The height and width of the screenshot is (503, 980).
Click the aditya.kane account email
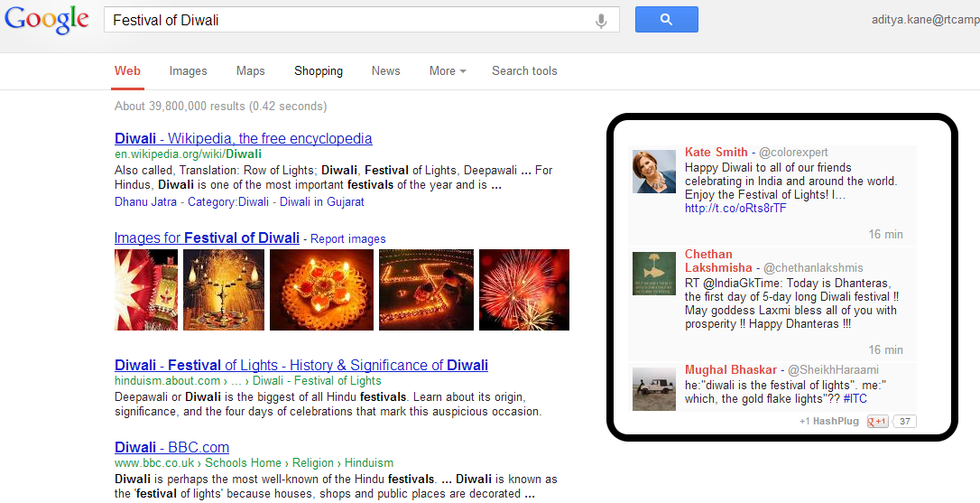click(x=926, y=20)
